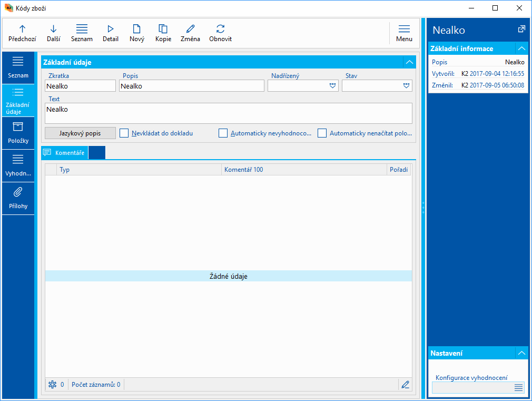The image size is (532, 401).
Task: Switch to the Komentáře tab
Action: 65,153
